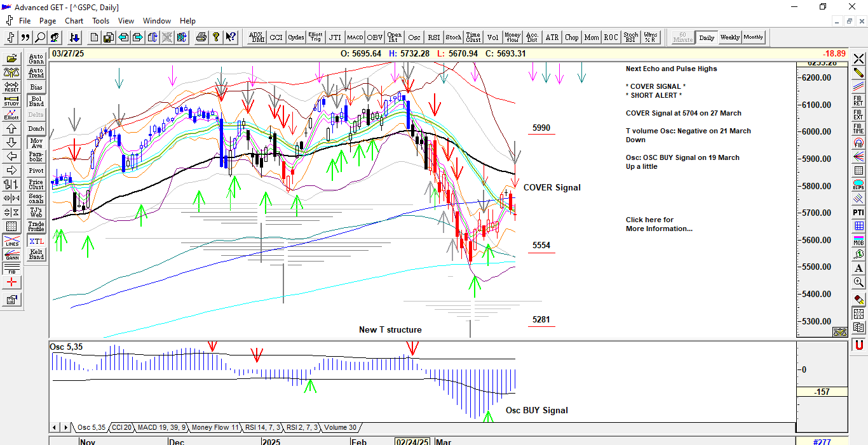Toggle the Mov Ave overlay button

pos(36,143)
